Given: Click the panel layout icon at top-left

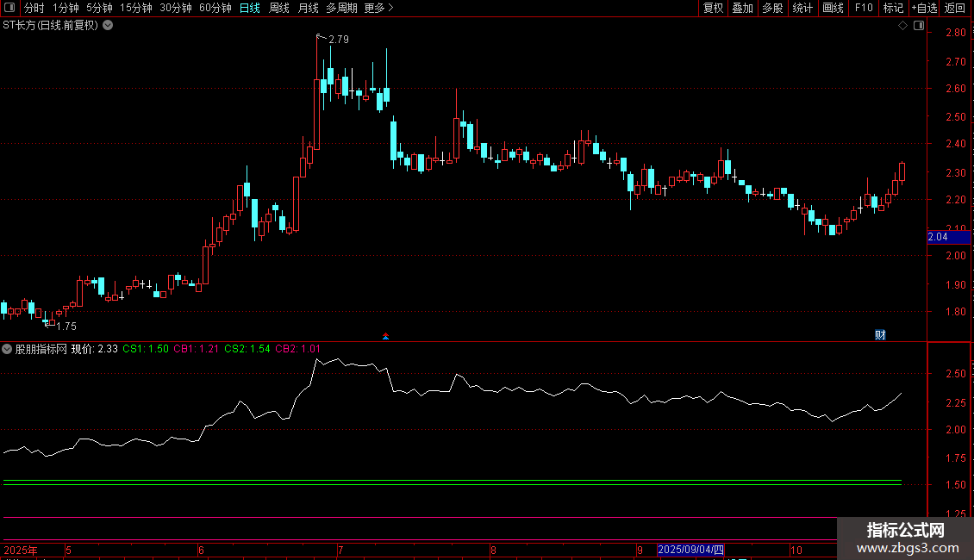Looking at the screenshot, I should click(x=9, y=8).
